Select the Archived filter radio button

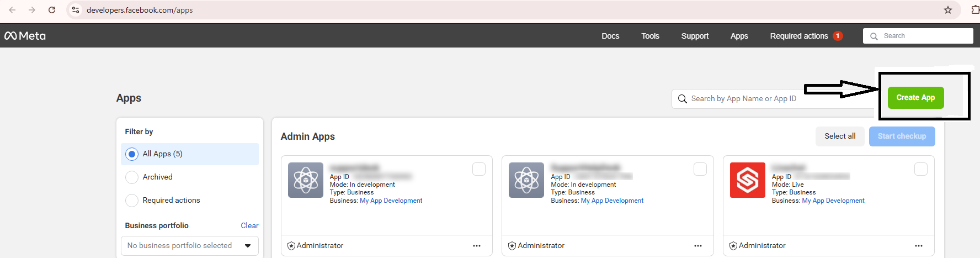coord(132,177)
